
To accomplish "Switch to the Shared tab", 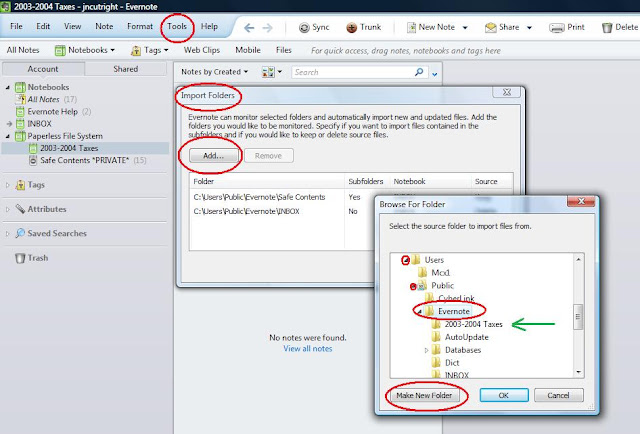I will coord(126,69).
